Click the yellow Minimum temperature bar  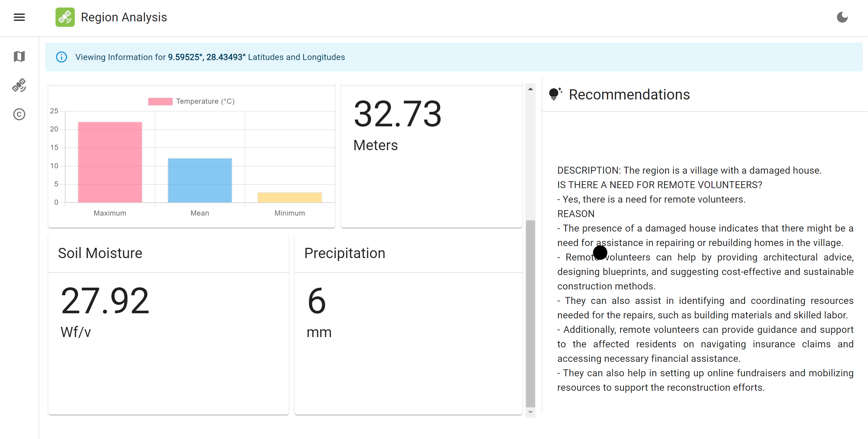290,197
